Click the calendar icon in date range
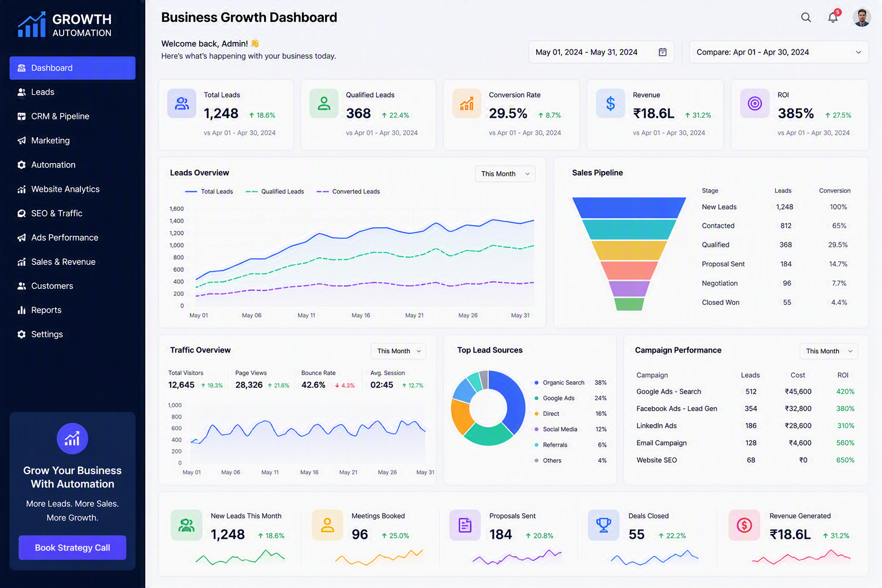 [x=663, y=52]
